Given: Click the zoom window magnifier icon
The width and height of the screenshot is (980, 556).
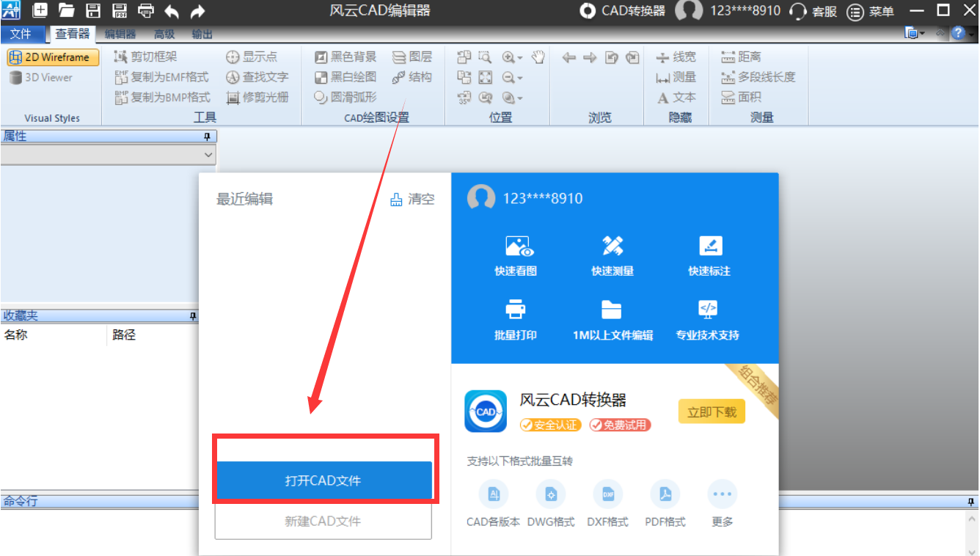Looking at the screenshot, I should click(x=485, y=56).
